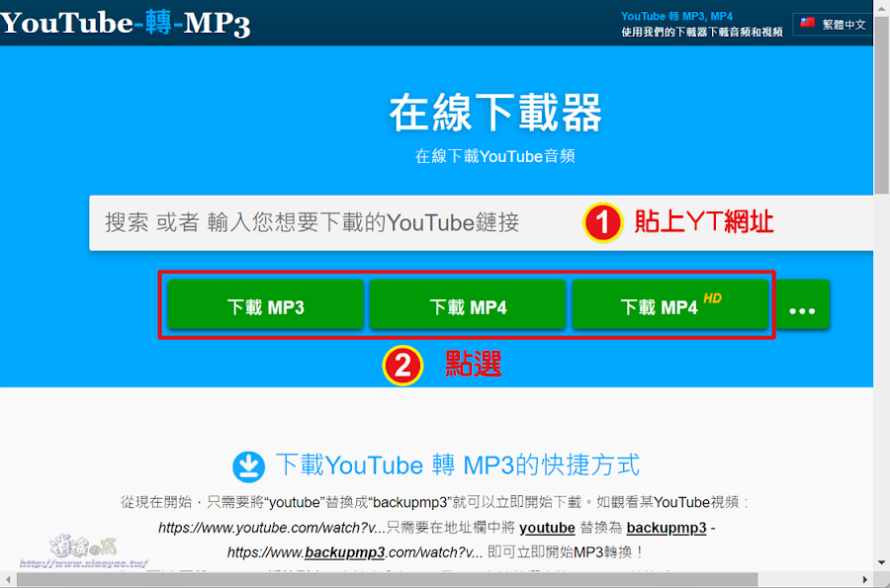Click the vertical scrollbar thumb

(x=881, y=105)
